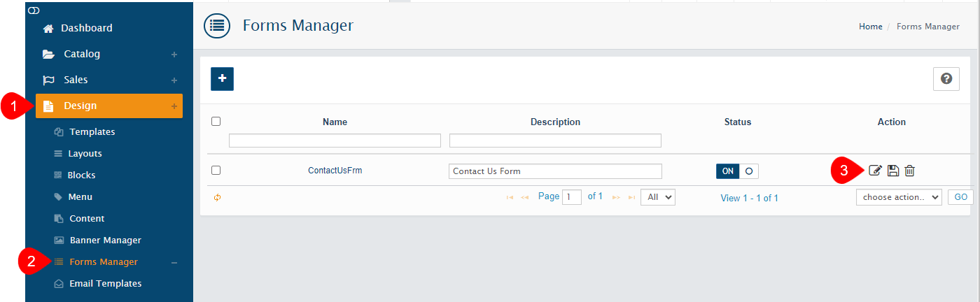
Task: Expand the Catalog menu plus sign
Action: (174, 55)
